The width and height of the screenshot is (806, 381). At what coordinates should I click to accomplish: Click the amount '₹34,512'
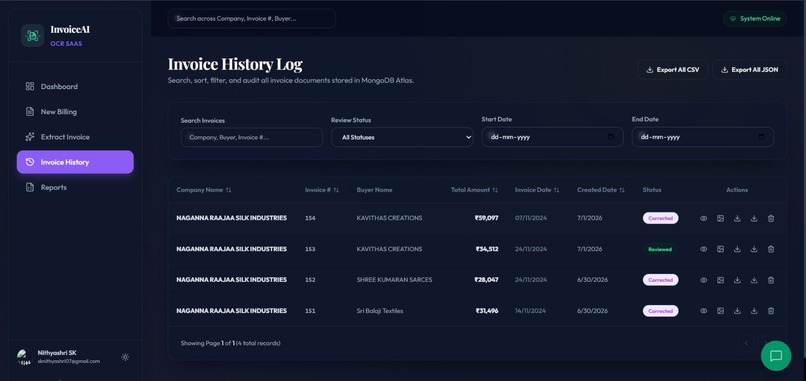(487, 249)
